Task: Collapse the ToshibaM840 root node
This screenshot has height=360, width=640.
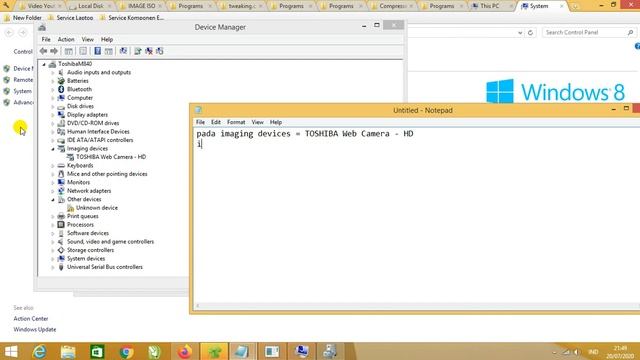Action: coord(44,64)
